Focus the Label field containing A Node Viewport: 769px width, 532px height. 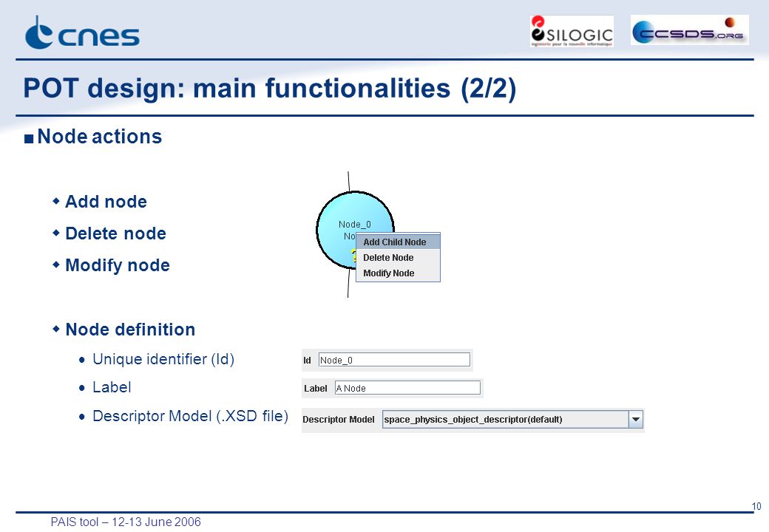click(407, 388)
